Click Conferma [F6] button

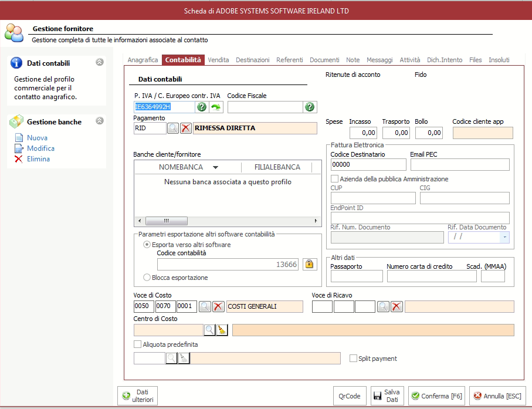coord(436,396)
